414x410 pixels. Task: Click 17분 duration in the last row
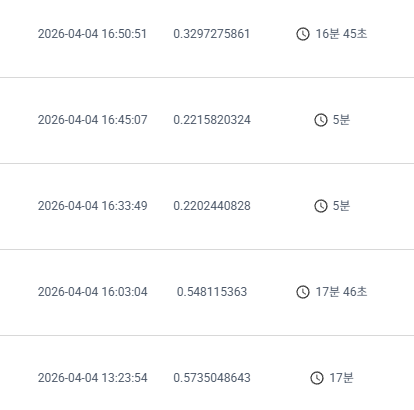pyautogui.click(x=341, y=378)
